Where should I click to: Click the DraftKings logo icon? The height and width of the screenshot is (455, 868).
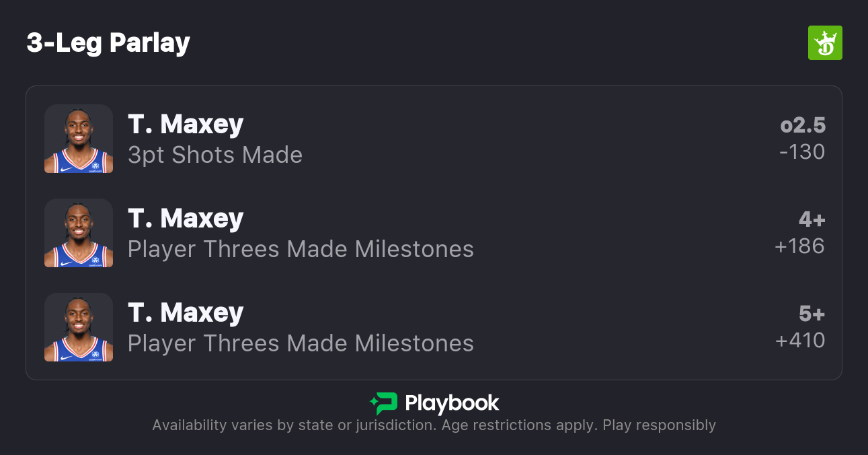(824, 43)
